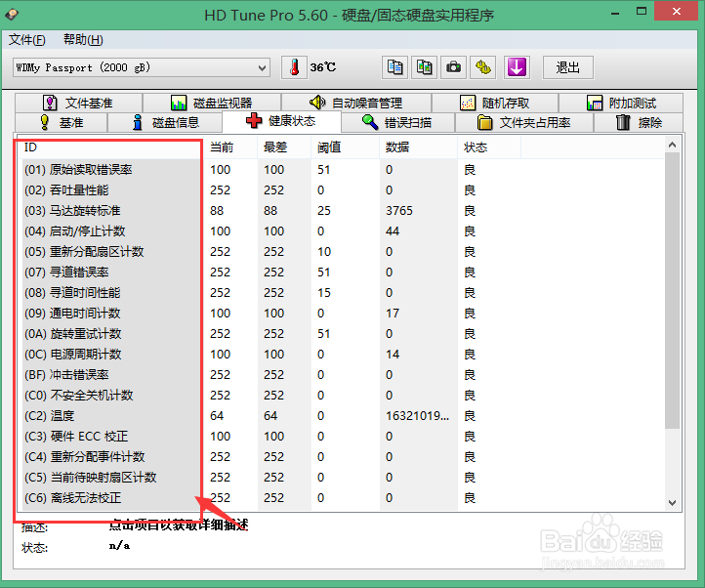Image resolution: width=705 pixels, height=588 pixels.
Task: Switch to the 文件夹占用率 tab
Action: 523,122
